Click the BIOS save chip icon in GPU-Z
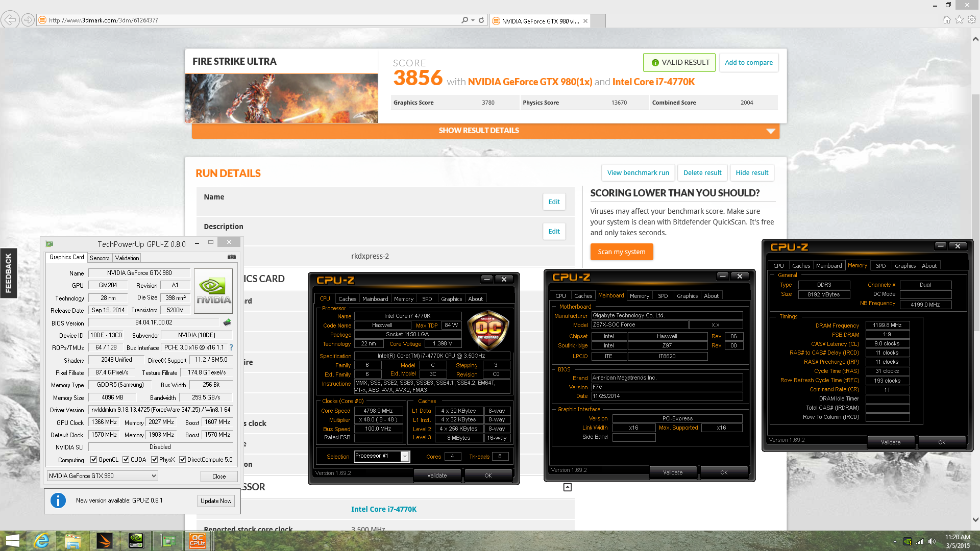 pyautogui.click(x=227, y=322)
